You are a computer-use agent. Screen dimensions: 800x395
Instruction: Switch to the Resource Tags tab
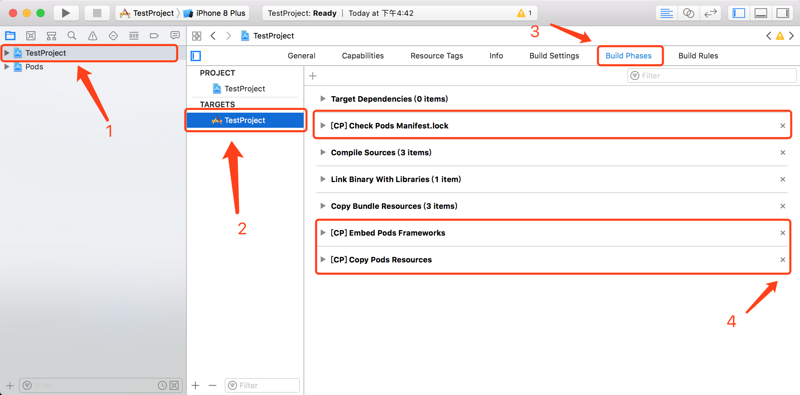tap(437, 56)
